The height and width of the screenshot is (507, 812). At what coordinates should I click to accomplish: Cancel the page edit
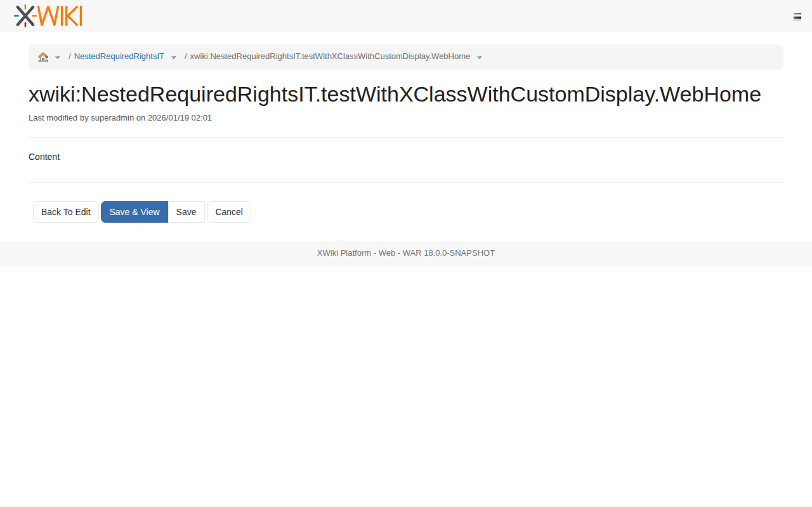[229, 212]
